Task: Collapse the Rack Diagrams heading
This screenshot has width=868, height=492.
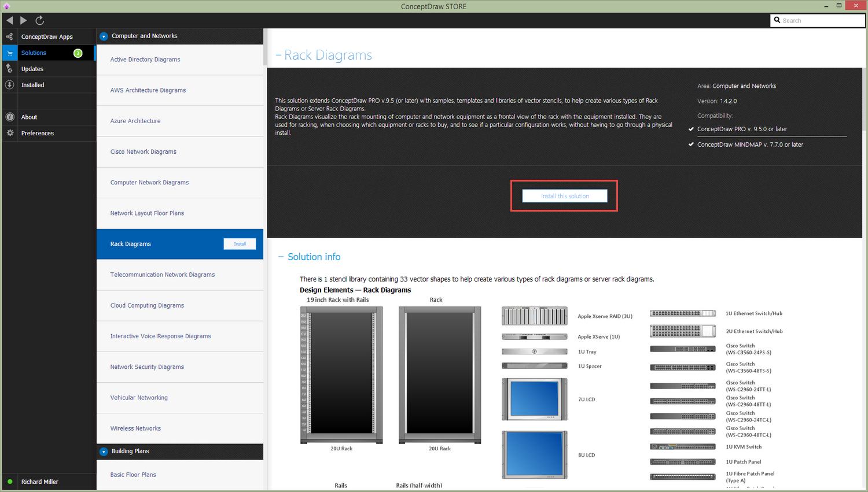Action: tap(278, 55)
